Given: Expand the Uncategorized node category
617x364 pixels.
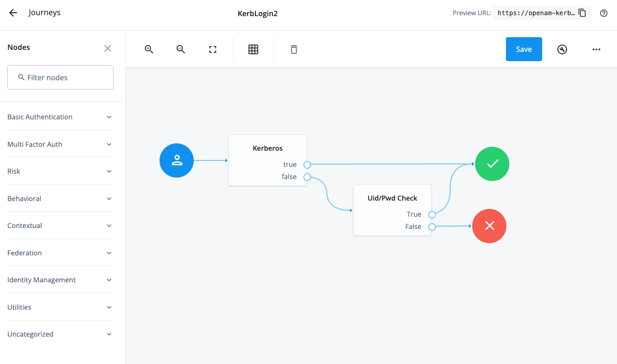Looking at the screenshot, I should point(60,334).
